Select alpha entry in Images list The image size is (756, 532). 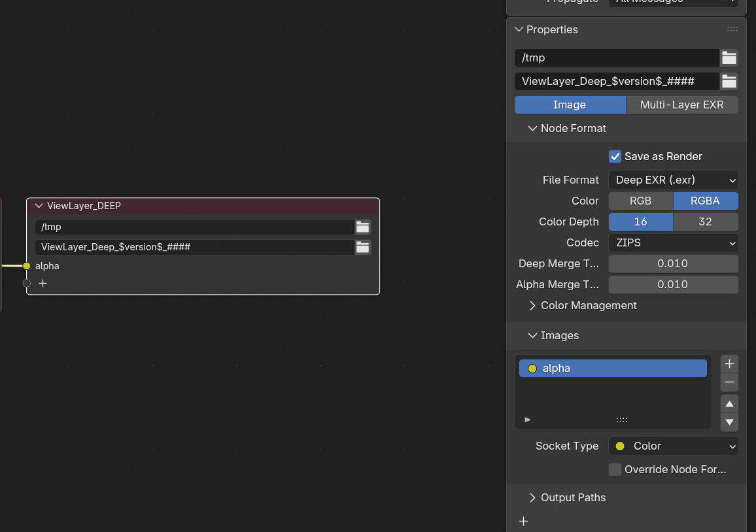coord(613,368)
